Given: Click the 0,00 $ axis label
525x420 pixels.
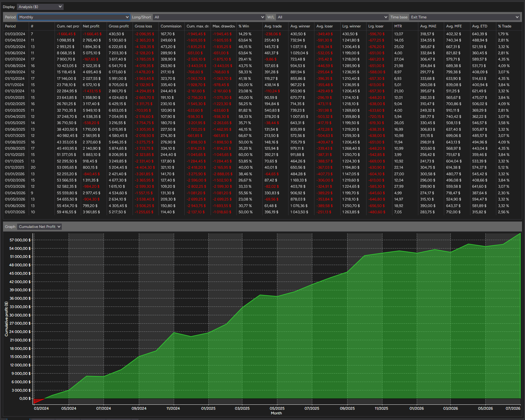Looking at the screenshot, I should click(25, 398).
